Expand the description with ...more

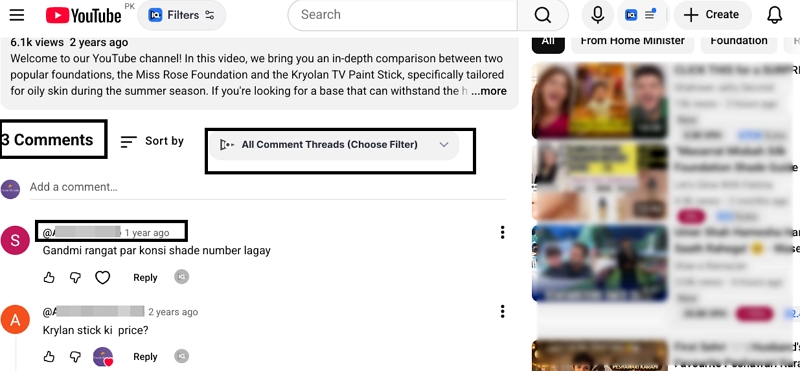(488, 91)
